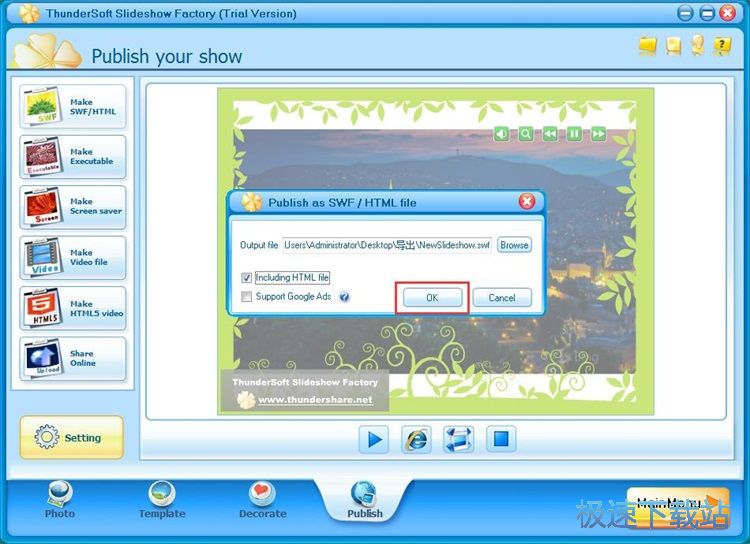The width and height of the screenshot is (750, 544).
Task: Browse for the output file location
Action: coord(514,245)
